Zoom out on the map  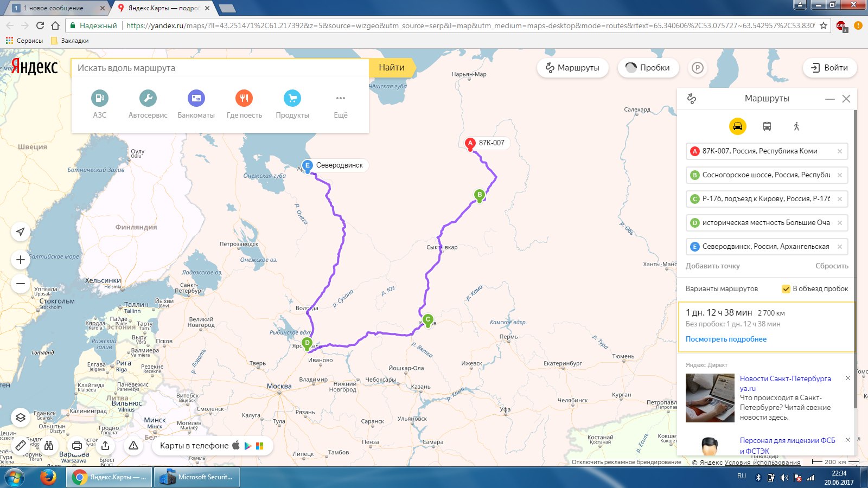tap(21, 284)
